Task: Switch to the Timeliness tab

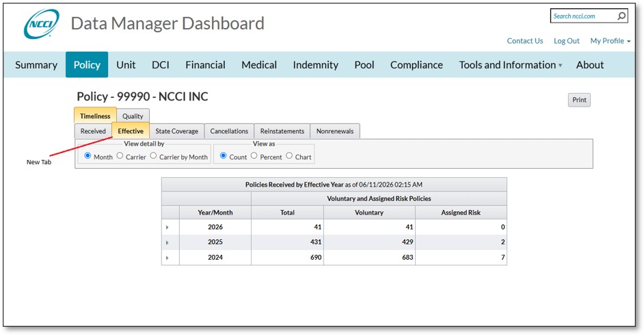Action: [95, 116]
